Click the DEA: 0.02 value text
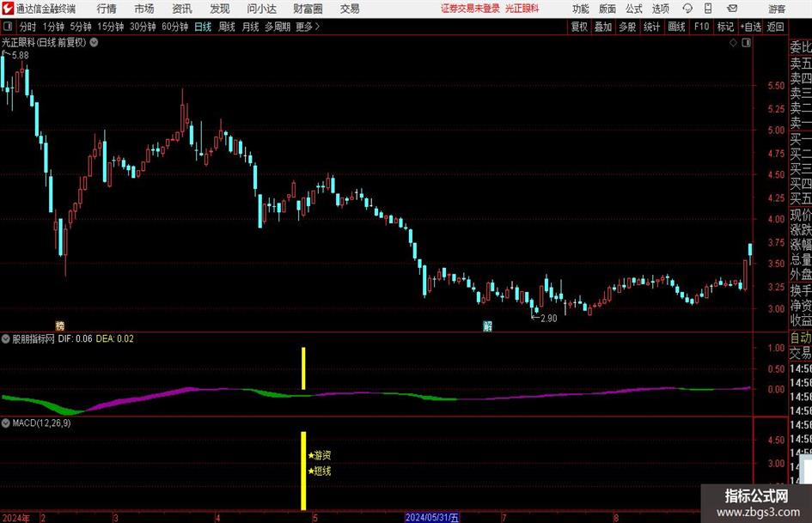This screenshot has width=812, height=523. [x=115, y=338]
